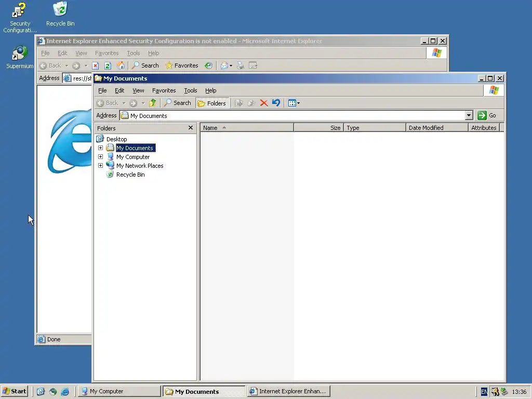The width and height of the screenshot is (532, 399).
Task: Click the 13:36 clock in system tray
Action: coord(519,392)
